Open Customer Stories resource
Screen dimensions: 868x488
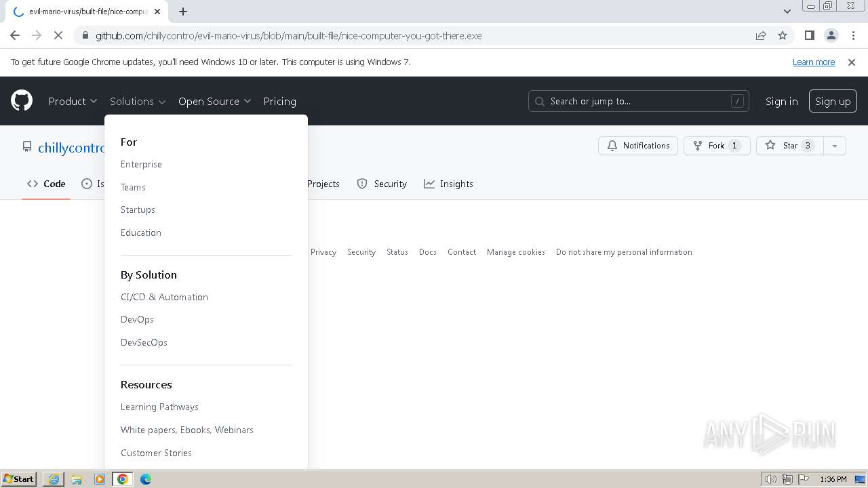[x=156, y=453]
